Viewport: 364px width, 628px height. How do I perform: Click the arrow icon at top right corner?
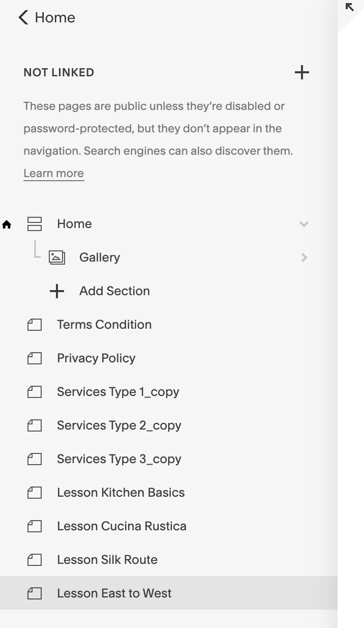tap(350, 8)
